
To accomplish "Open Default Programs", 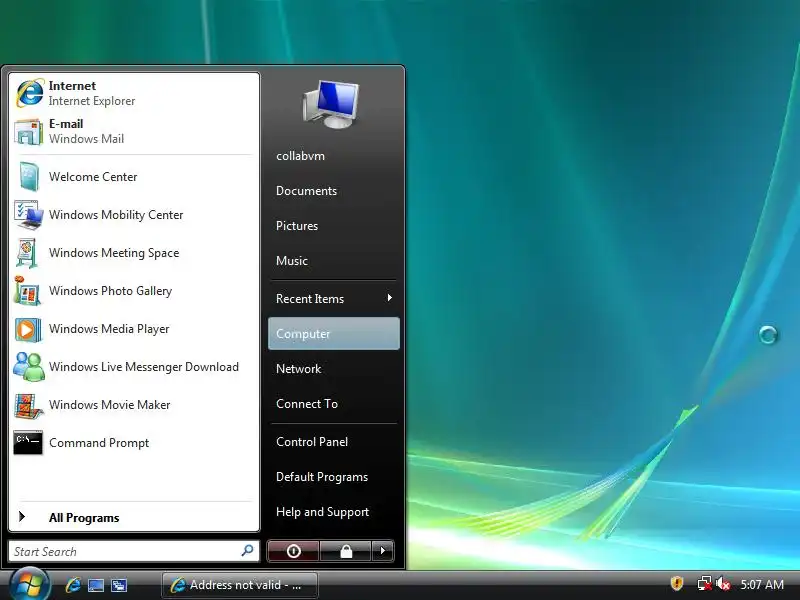I will pyautogui.click(x=322, y=477).
